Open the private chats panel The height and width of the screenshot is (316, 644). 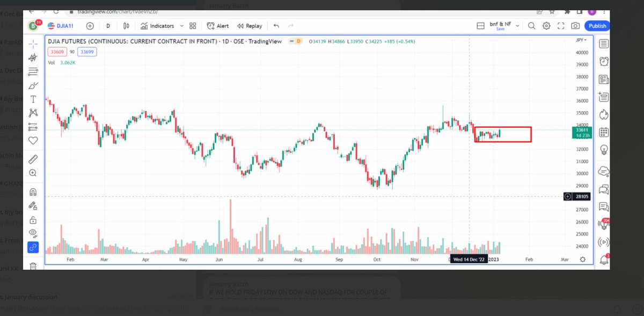coord(604,189)
